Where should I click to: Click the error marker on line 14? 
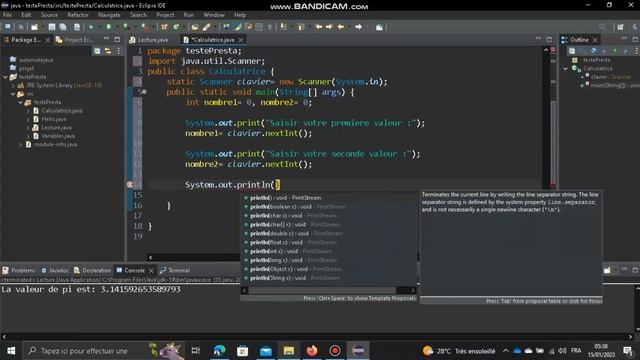pyautogui.click(x=130, y=184)
